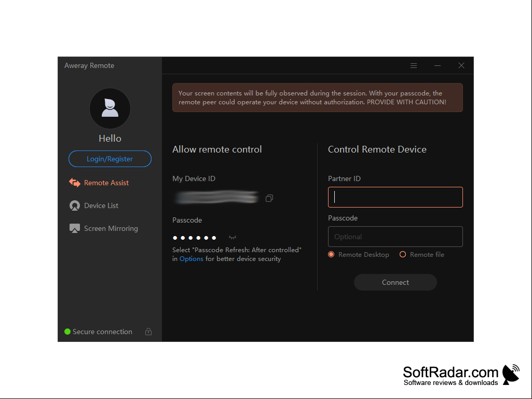This screenshot has width=532, height=399.
Task: Click the Hello greeting text
Action: tap(110, 139)
